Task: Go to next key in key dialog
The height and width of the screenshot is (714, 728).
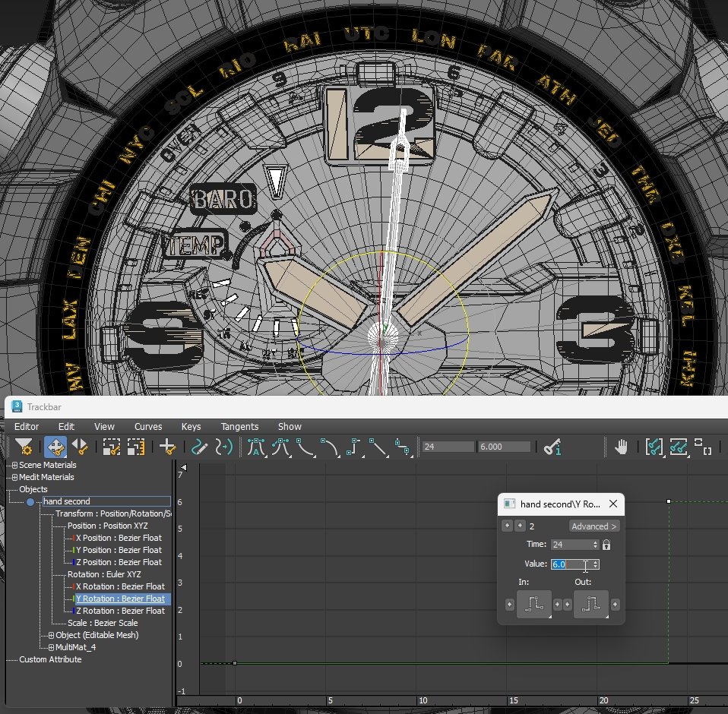Action: click(520, 526)
